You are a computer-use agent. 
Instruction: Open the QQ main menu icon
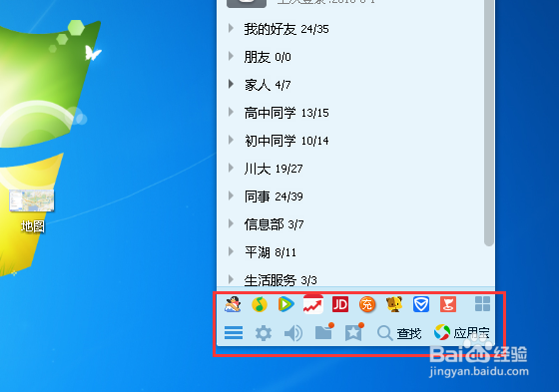234,333
